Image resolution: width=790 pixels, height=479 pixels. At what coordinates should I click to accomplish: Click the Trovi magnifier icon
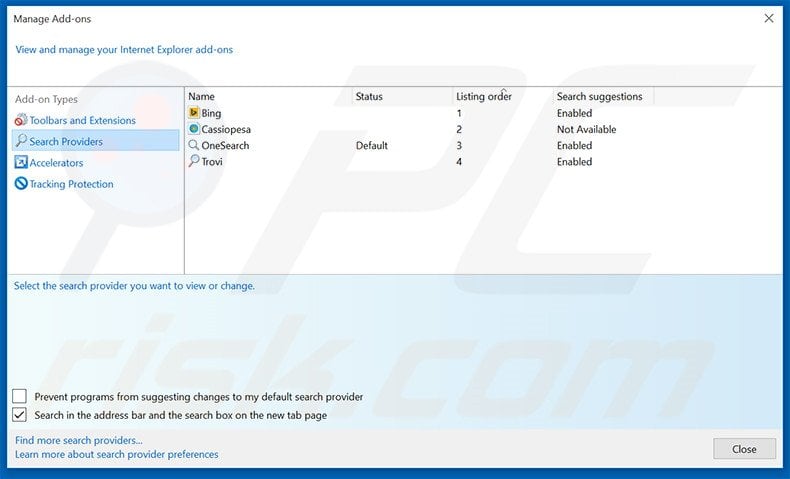click(x=193, y=161)
